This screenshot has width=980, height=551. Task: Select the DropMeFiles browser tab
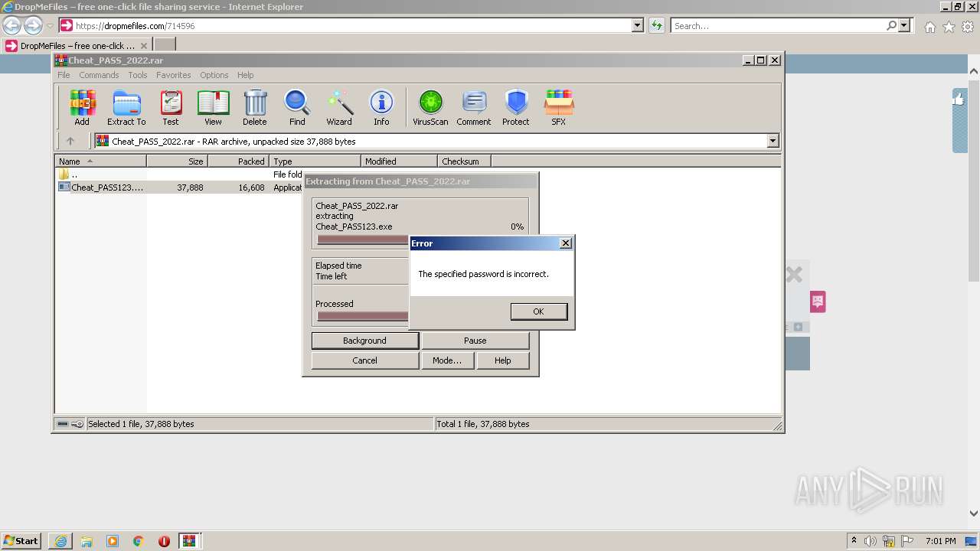point(77,45)
